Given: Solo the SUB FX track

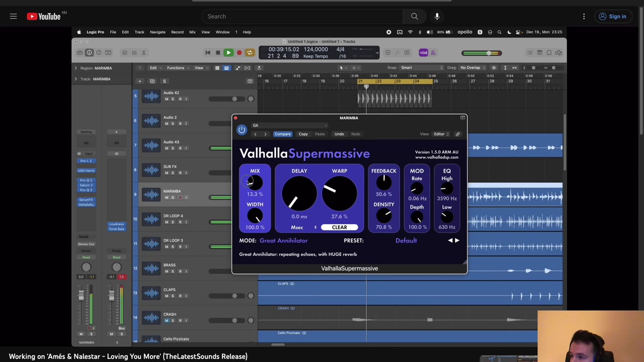Looking at the screenshot, I should pos(173,172).
